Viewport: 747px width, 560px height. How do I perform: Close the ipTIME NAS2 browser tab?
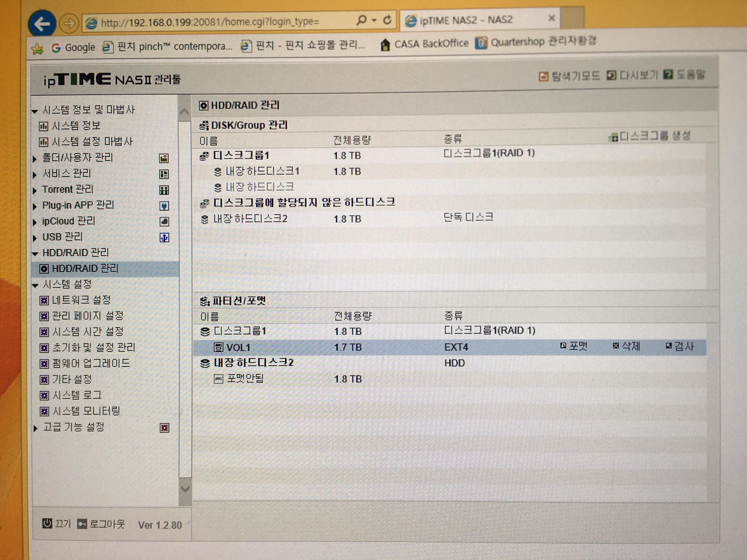551,18
